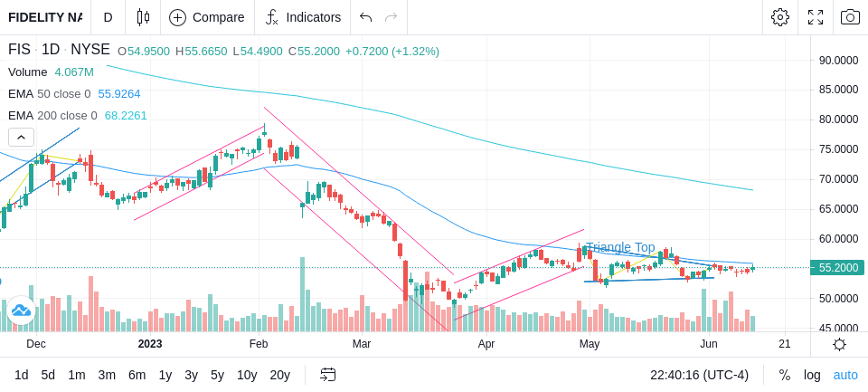Click the Compare symbol button
This screenshot has height=392, width=868.
coord(206,17)
